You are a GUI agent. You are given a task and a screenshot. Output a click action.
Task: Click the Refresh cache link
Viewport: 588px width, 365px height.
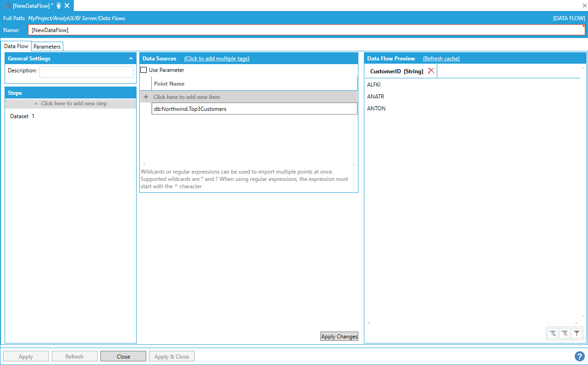[x=441, y=59]
